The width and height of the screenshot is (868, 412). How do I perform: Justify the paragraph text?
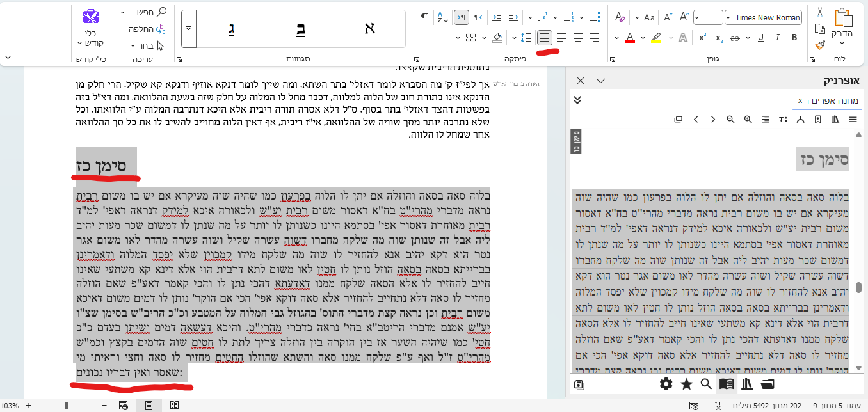[545, 38]
